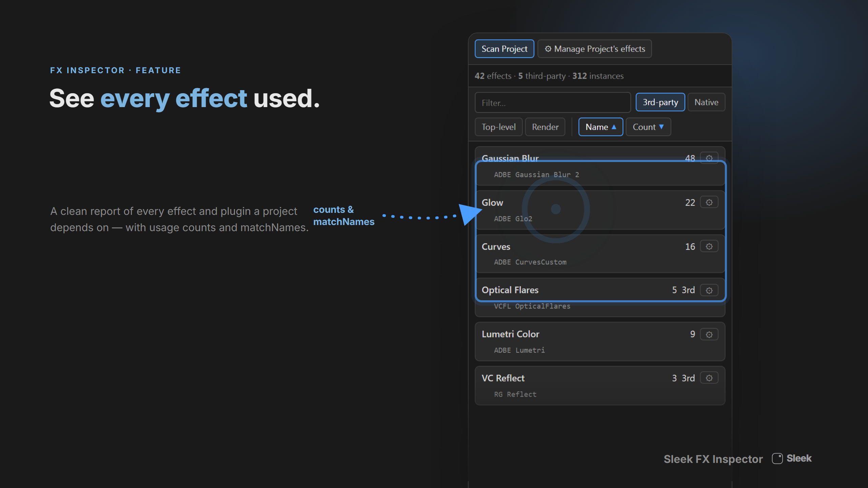Sort effects by Count

click(648, 127)
